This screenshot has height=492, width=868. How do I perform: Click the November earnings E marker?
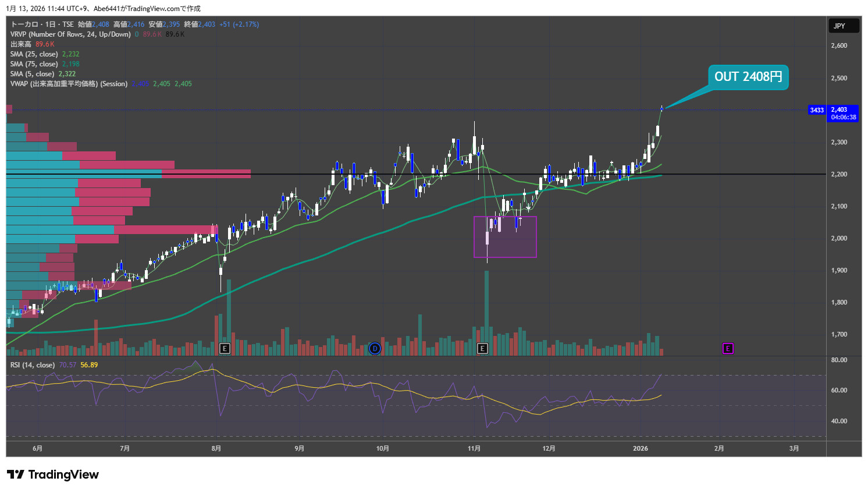pos(482,349)
